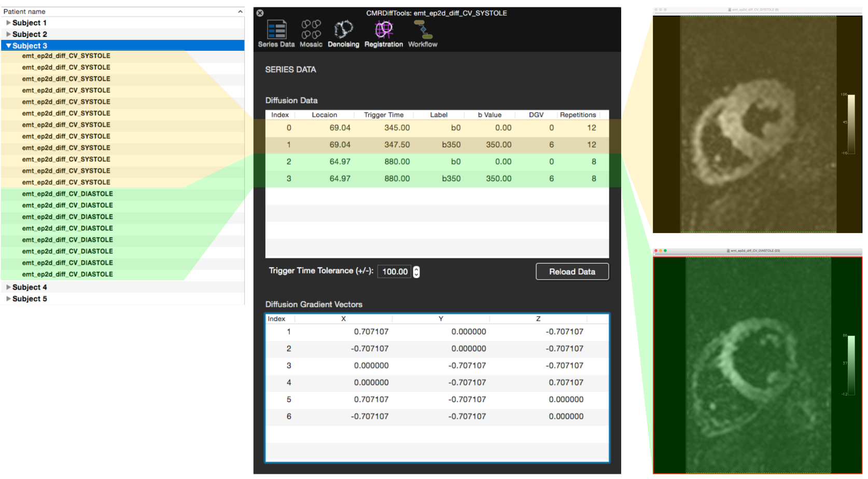This screenshot has width=868, height=479.
Task: Click the Trigger Time Tolerance value field
Action: coord(395,271)
